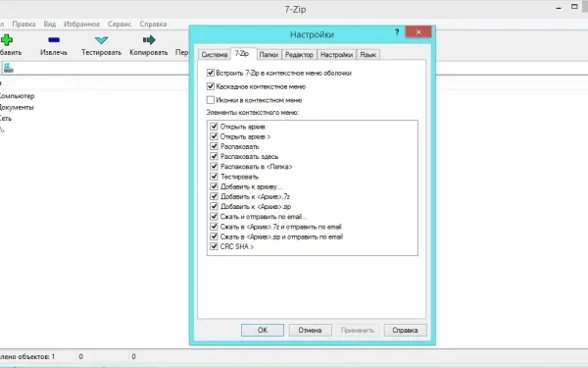Toggle the Распаковать checkbox
The width and height of the screenshot is (588, 368).
point(214,146)
